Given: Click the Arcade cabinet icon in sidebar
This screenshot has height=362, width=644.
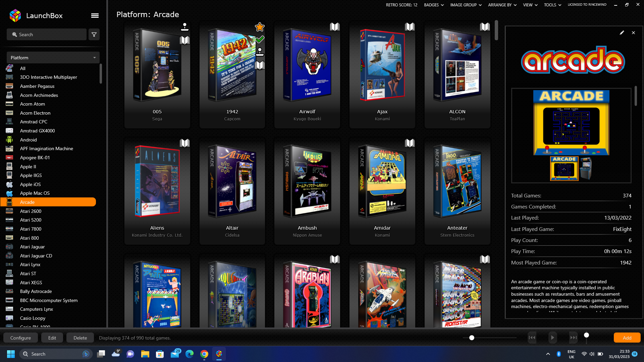Looking at the screenshot, I should click(x=9, y=202).
